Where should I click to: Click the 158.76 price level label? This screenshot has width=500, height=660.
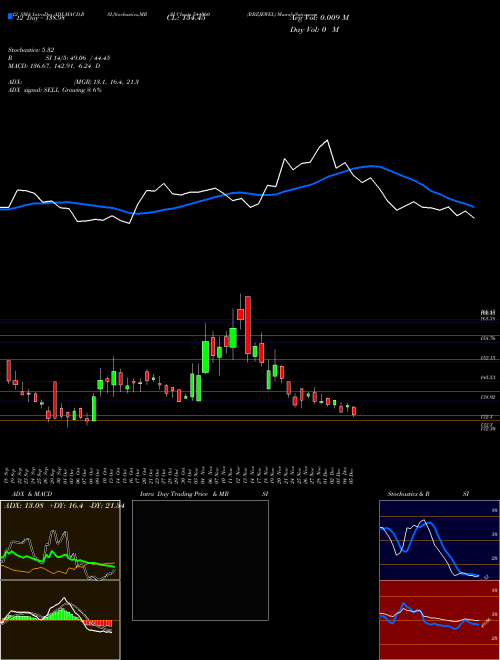488,338
